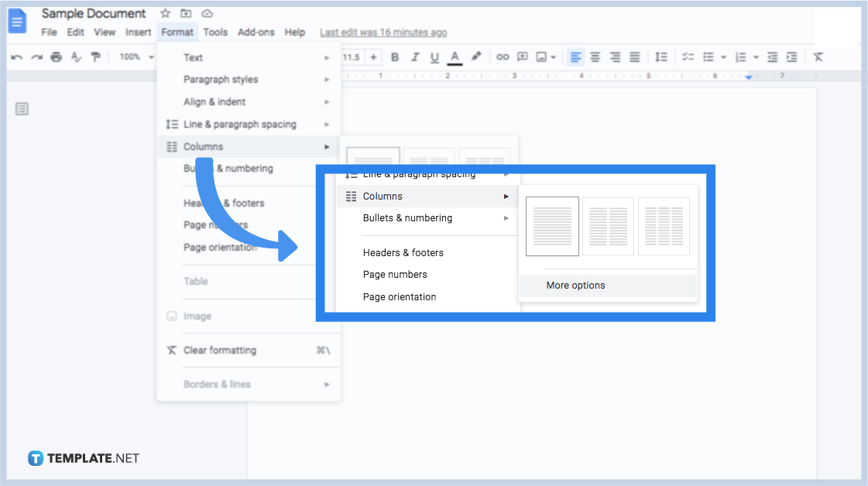Click the Spelling check icon
Screen dimensions: 868x486
tap(77, 56)
